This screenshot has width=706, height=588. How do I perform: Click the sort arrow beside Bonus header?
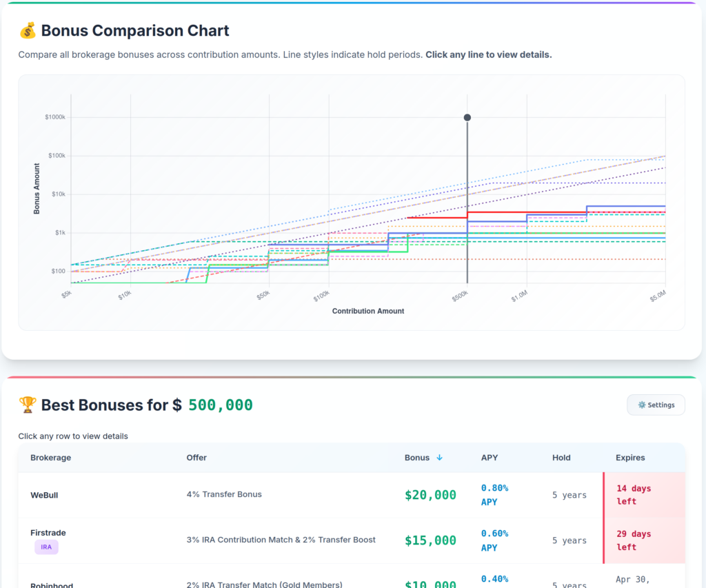click(440, 458)
